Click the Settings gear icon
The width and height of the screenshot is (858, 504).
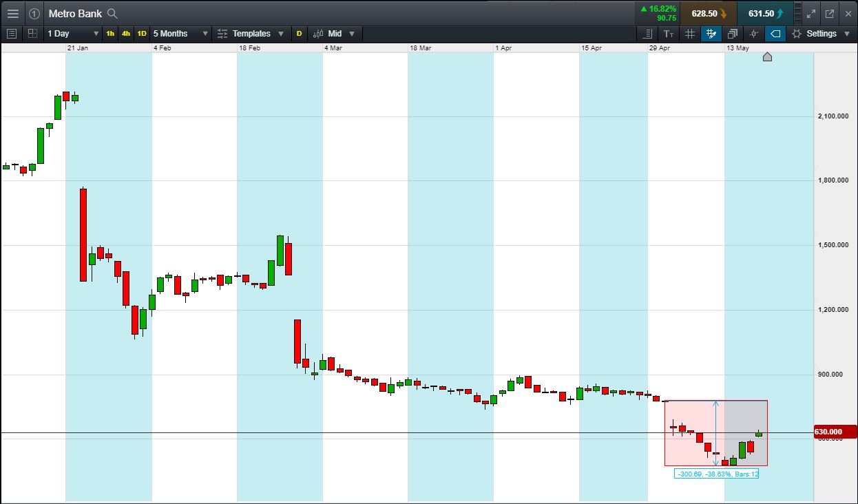pyautogui.click(x=797, y=33)
